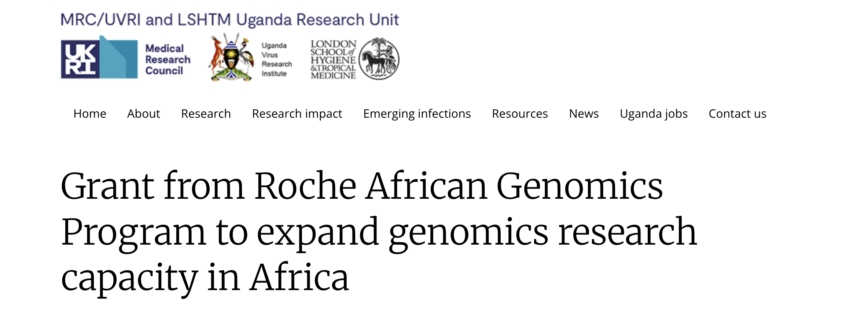Click the Roche African Genomics article headline
This screenshot has height=322, width=868.
tap(361, 186)
